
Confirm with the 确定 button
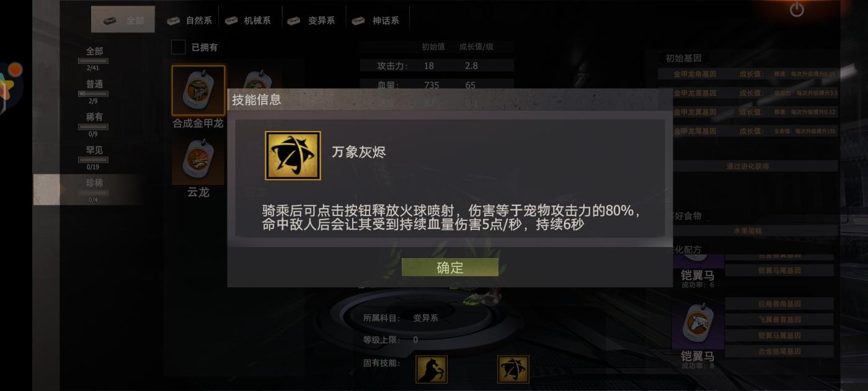pyautogui.click(x=450, y=267)
